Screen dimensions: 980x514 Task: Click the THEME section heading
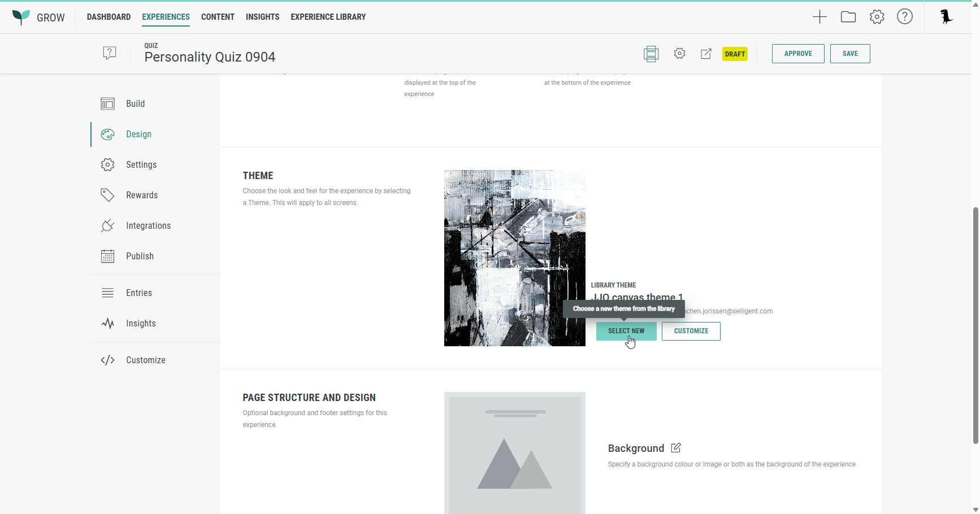[x=258, y=176]
